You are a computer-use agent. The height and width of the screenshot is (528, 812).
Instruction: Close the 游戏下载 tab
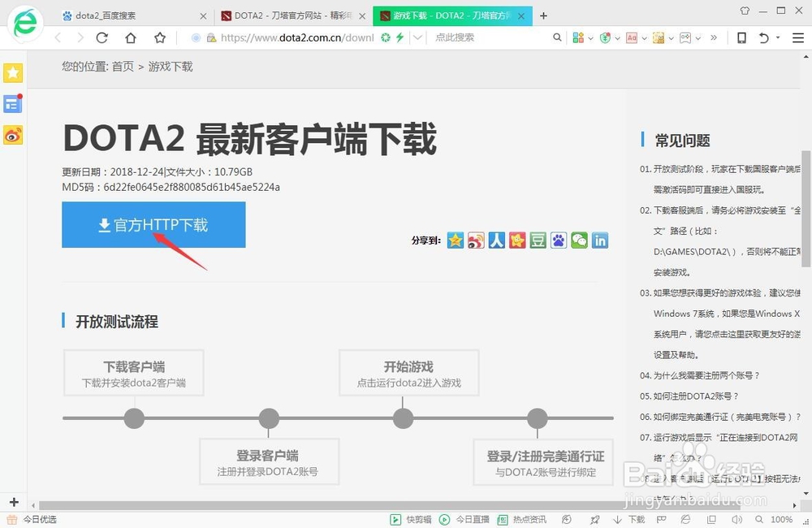coord(521,16)
